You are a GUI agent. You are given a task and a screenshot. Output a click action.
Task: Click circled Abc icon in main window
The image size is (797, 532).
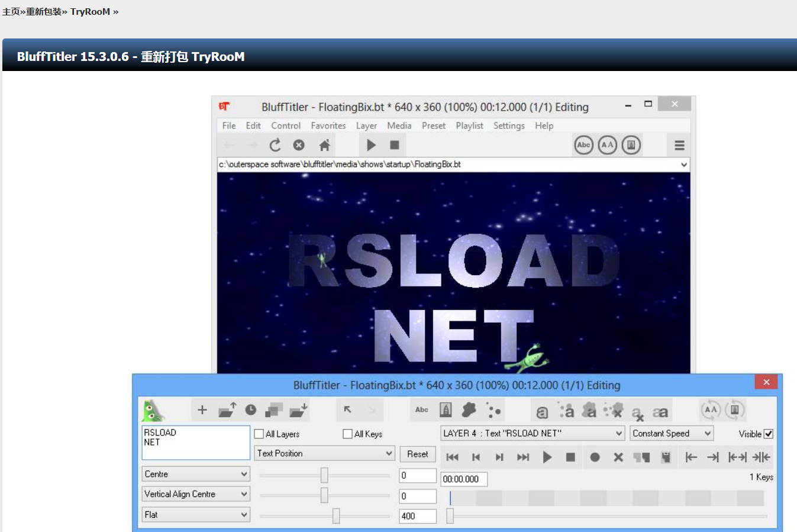(x=583, y=145)
